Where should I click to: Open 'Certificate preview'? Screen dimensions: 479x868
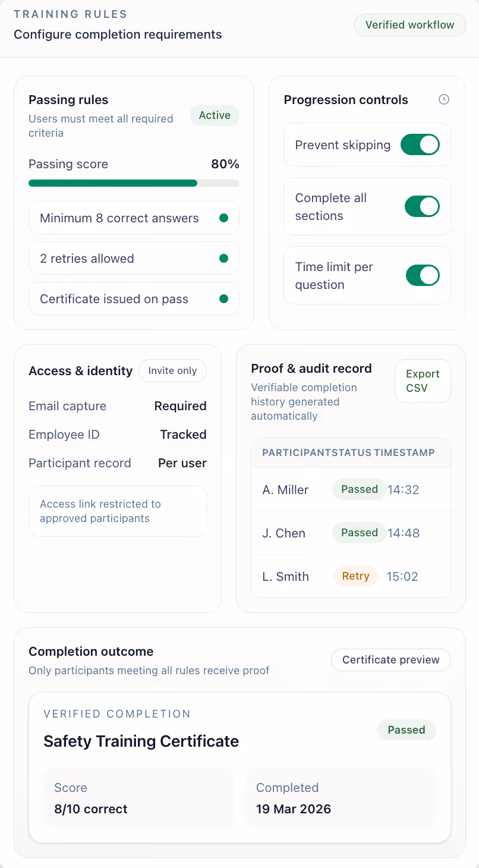click(x=390, y=660)
